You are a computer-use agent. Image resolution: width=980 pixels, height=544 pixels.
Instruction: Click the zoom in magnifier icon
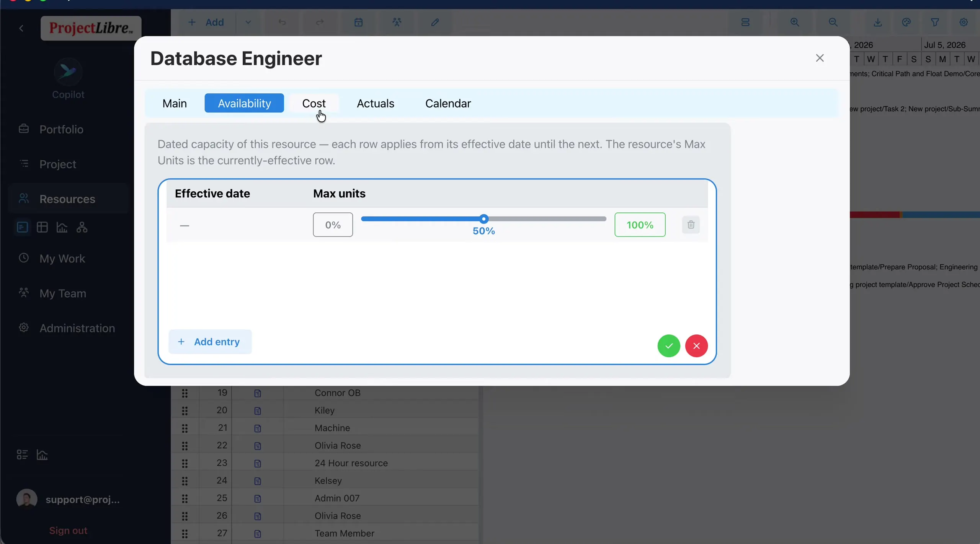795,22
